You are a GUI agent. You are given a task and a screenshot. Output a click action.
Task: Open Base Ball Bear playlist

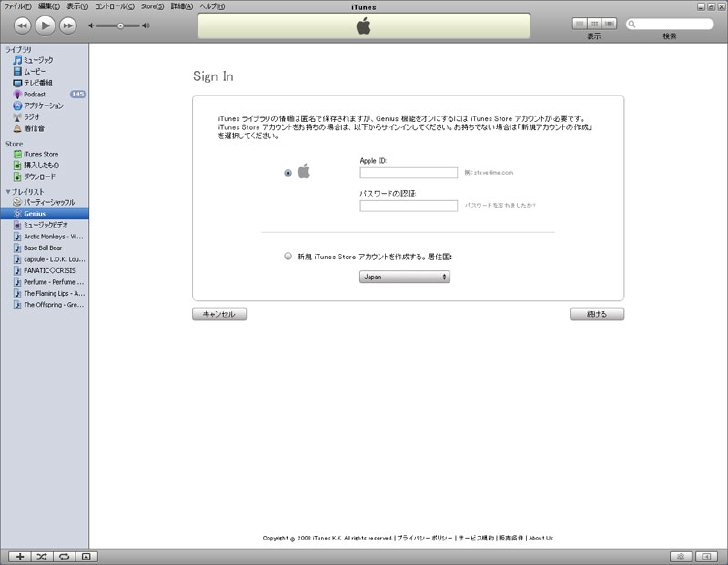44,248
